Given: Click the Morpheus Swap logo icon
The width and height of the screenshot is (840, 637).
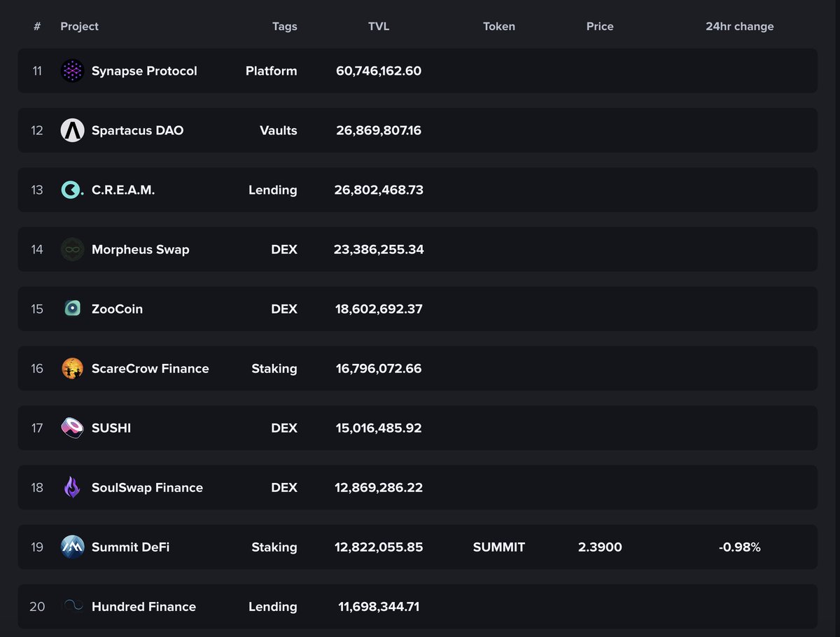Looking at the screenshot, I should [72, 249].
